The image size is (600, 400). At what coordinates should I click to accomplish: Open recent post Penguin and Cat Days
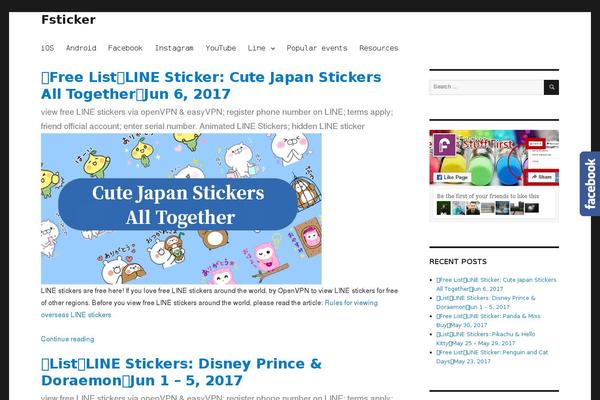pyautogui.click(x=492, y=356)
